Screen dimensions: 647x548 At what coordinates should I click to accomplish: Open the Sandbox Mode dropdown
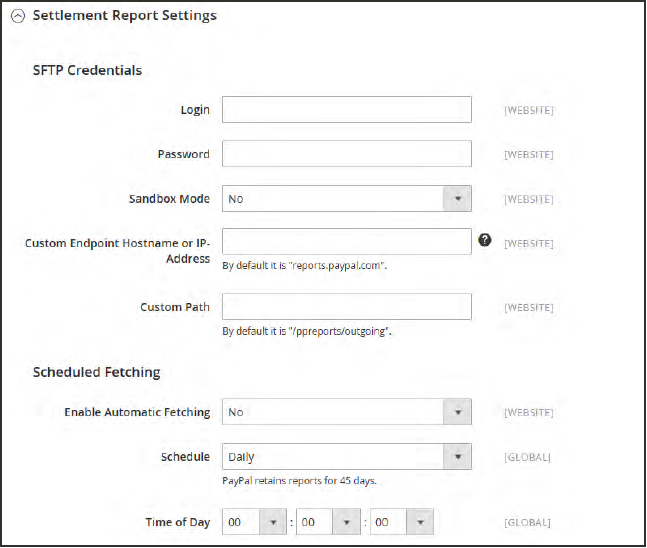pyautogui.click(x=346, y=199)
